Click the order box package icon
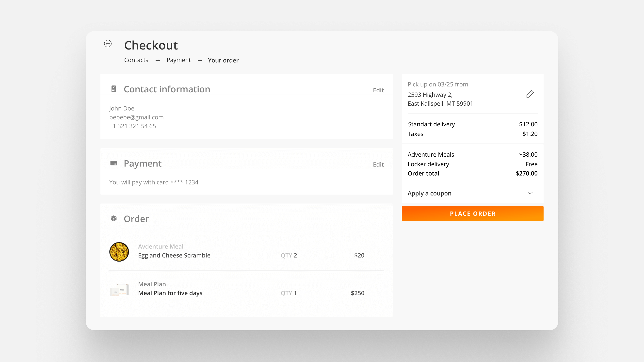This screenshot has height=362, width=644. coord(114,218)
